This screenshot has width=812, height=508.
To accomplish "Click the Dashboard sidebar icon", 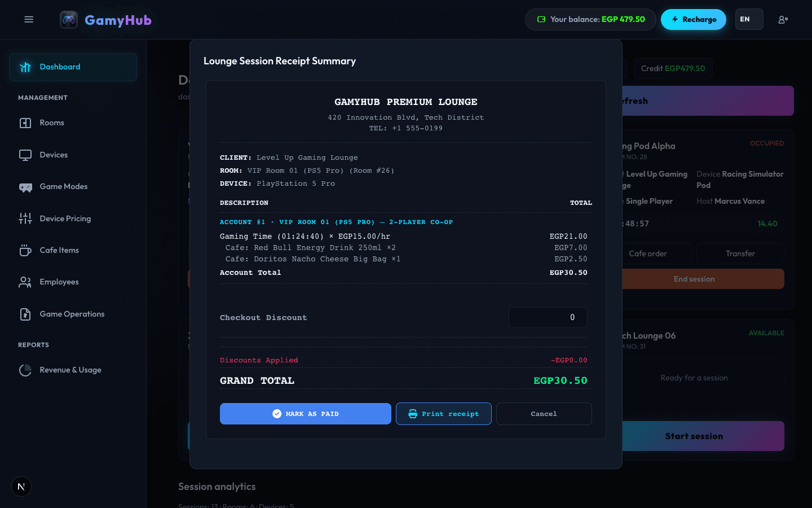I will [25, 67].
